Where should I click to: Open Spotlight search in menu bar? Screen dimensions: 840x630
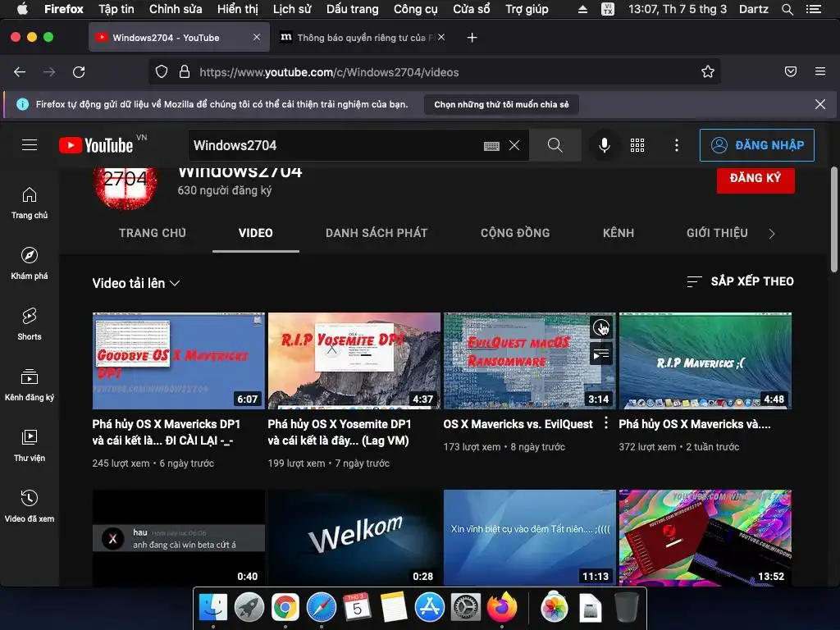pos(787,9)
